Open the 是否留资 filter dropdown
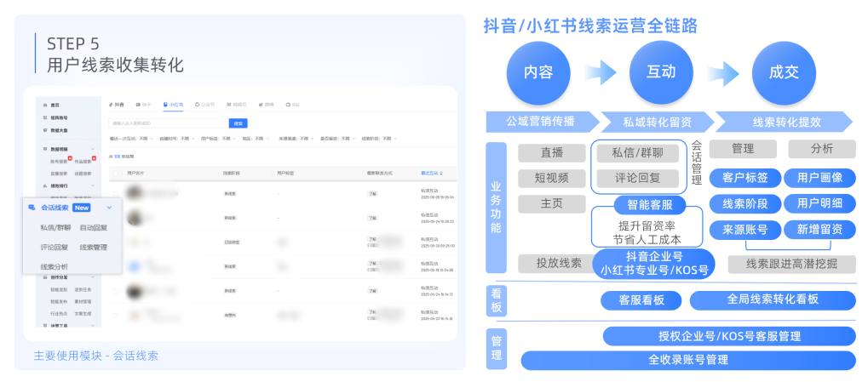Screen dimensions: 868x382 pos(337,139)
